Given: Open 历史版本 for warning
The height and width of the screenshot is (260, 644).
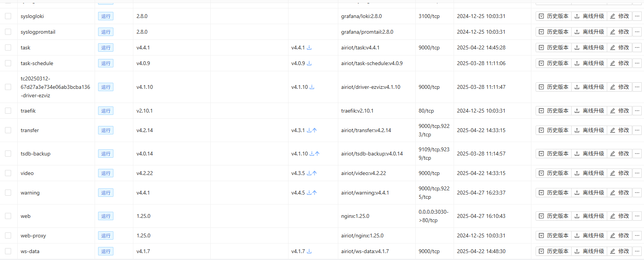Looking at the screenshot, I should [x=554, y=193].
